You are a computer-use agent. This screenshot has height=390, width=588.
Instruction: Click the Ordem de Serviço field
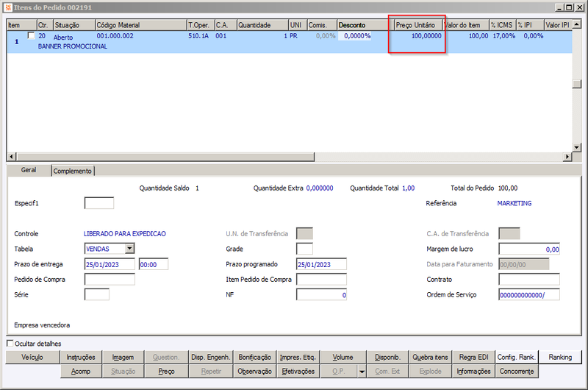(x=529, y=294)
